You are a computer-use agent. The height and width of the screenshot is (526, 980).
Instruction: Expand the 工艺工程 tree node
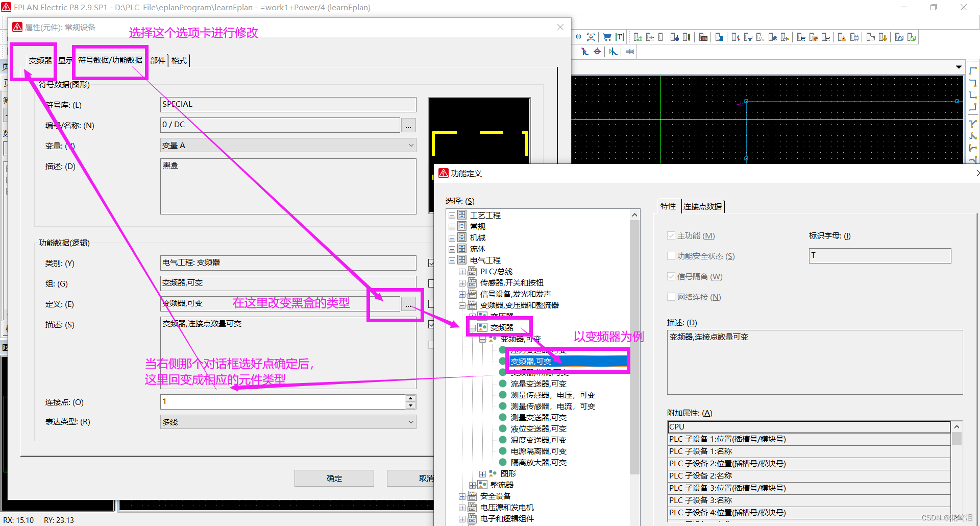pos(452,216)
